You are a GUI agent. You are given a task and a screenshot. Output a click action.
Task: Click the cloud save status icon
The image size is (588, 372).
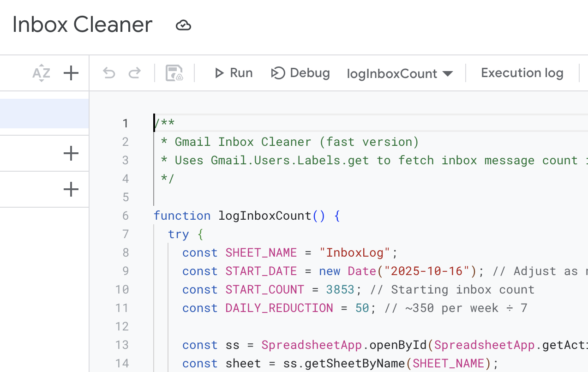183,25
